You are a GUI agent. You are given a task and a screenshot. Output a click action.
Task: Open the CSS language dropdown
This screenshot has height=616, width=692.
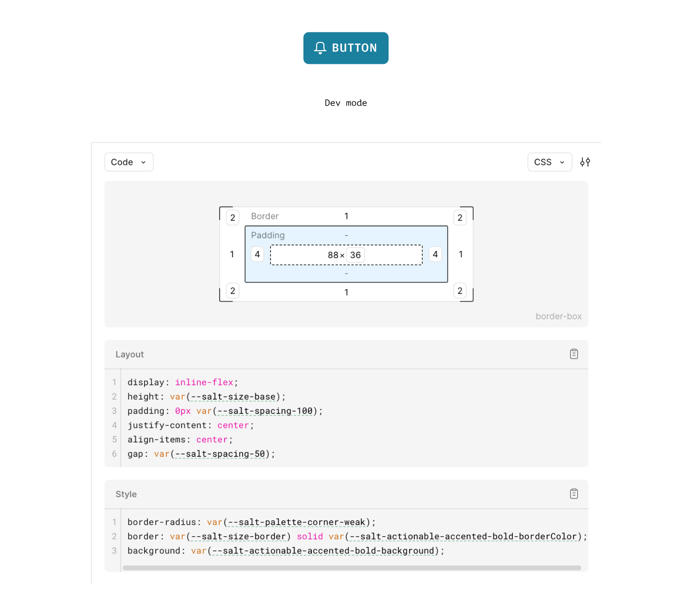[550, 162]
